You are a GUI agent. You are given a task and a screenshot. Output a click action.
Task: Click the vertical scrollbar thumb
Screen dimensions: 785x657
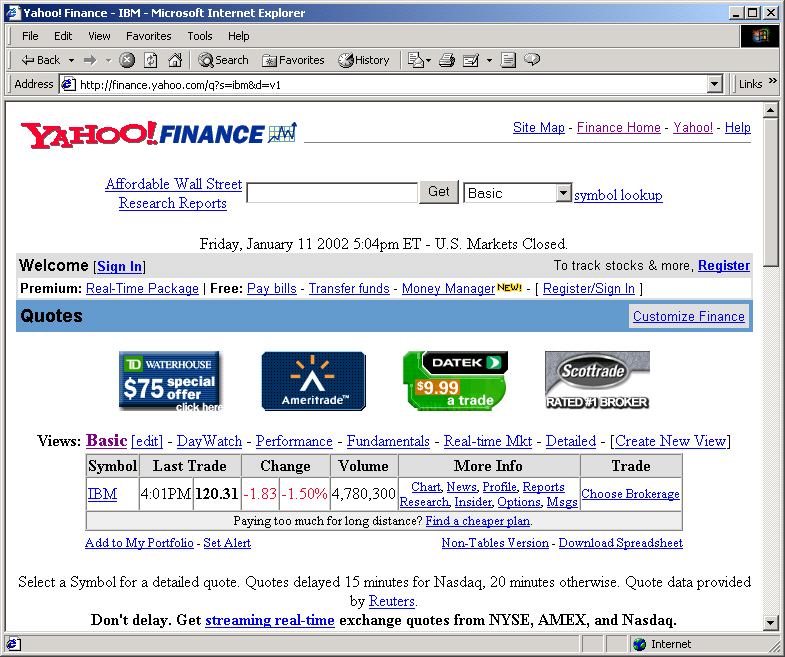(771, 192)
